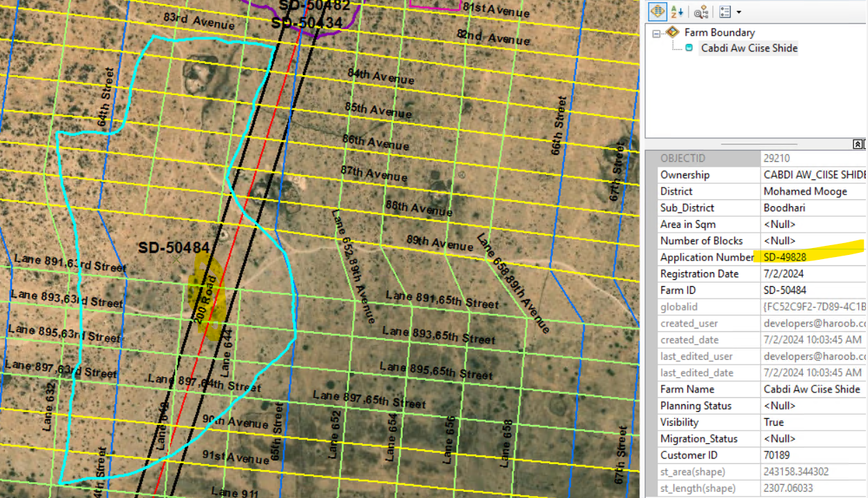Click the 88th Avenue map label
868x498 pixels.
pos(419,207)
